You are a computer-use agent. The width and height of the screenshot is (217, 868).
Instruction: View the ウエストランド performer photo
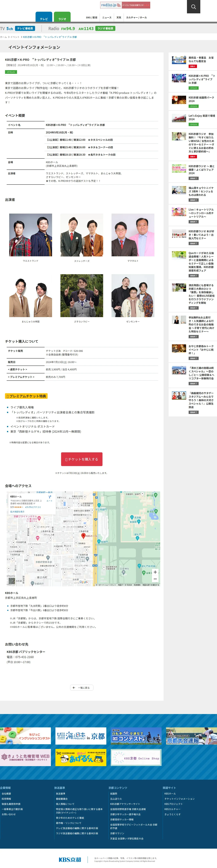pos(31,235)
